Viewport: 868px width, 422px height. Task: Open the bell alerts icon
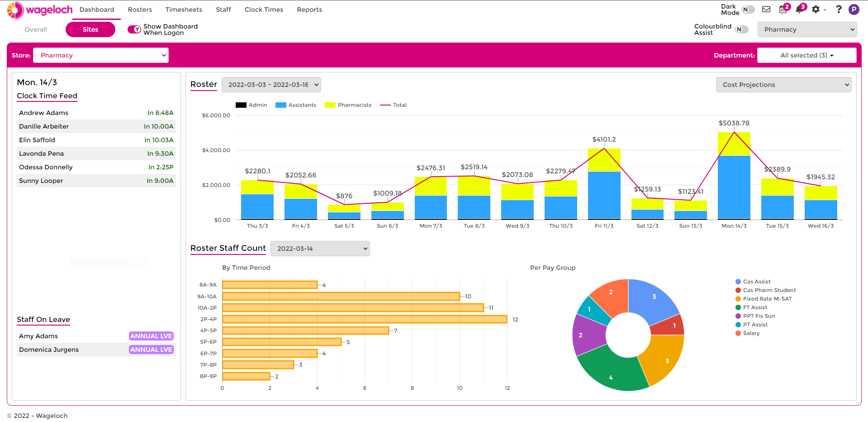tap(800, 9)
